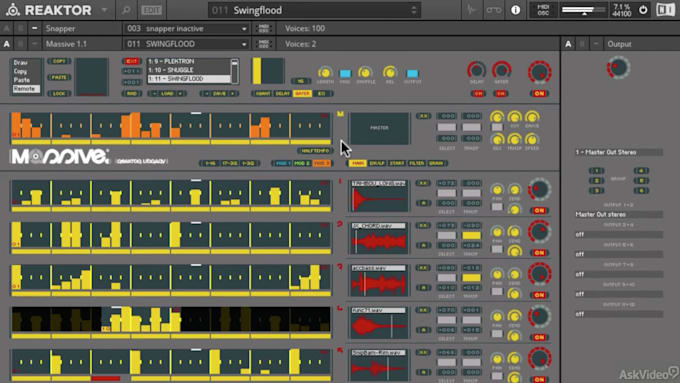Toggle the ON switch under DELAY knob
680x383 pixels.
tap(478, 93)
